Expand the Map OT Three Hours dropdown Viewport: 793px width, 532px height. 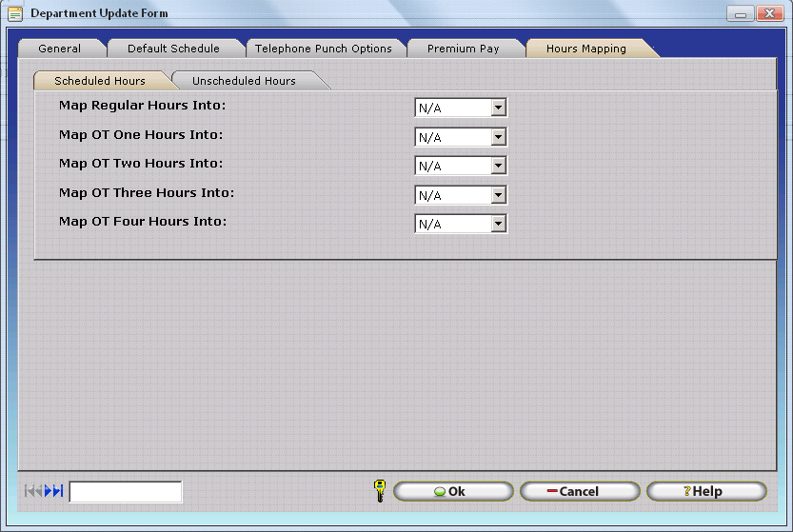498,196
